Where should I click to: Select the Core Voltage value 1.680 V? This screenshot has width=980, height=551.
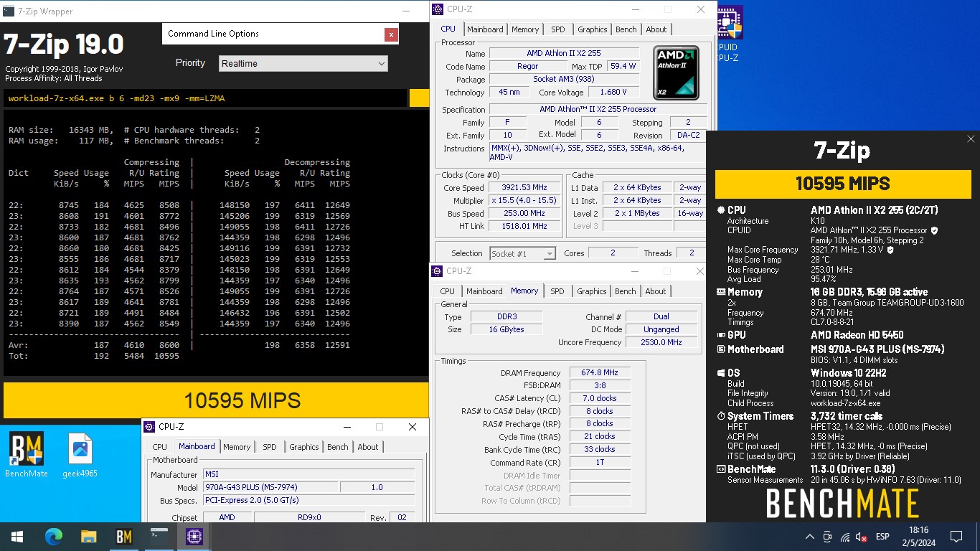[613, 93]
